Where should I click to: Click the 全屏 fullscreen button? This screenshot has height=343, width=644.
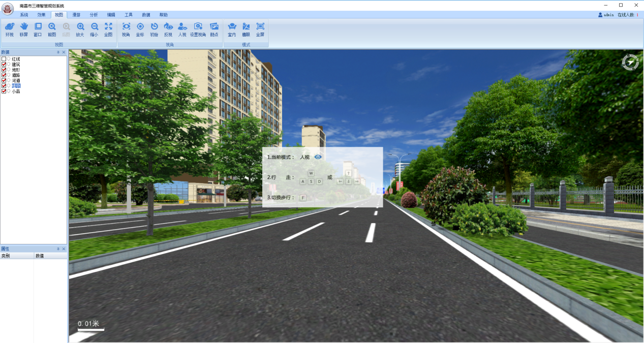coord(260,29)
